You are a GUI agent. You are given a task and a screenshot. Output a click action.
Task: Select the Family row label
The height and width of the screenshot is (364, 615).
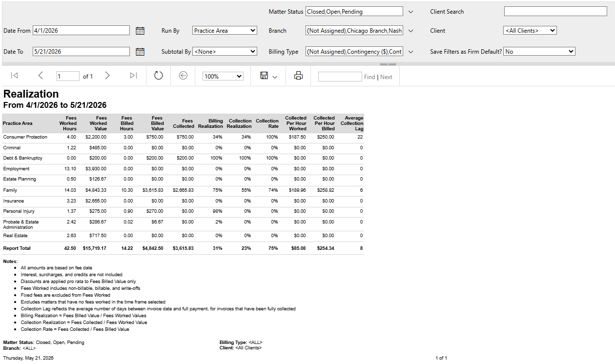point(10,190)
